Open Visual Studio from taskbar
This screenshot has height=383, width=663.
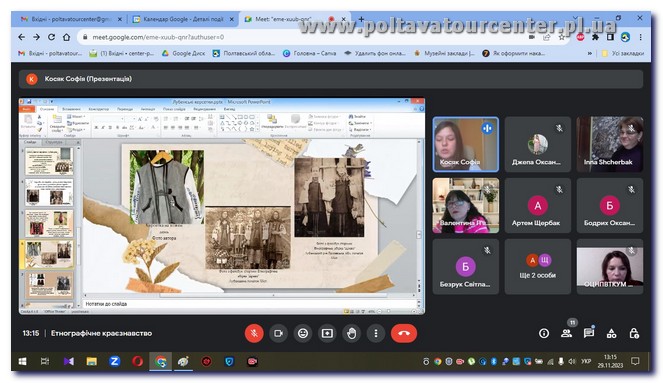tap(68, 361)
